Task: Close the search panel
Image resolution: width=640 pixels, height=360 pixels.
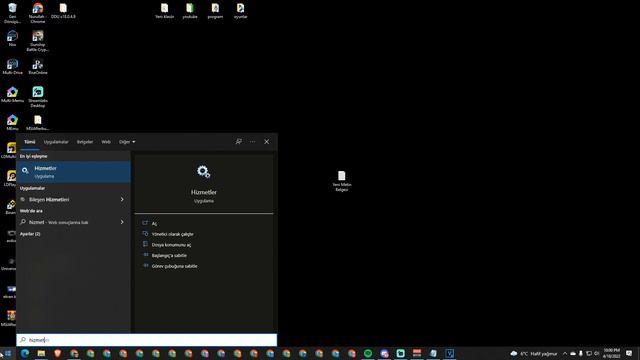Action: click(267, 142)
